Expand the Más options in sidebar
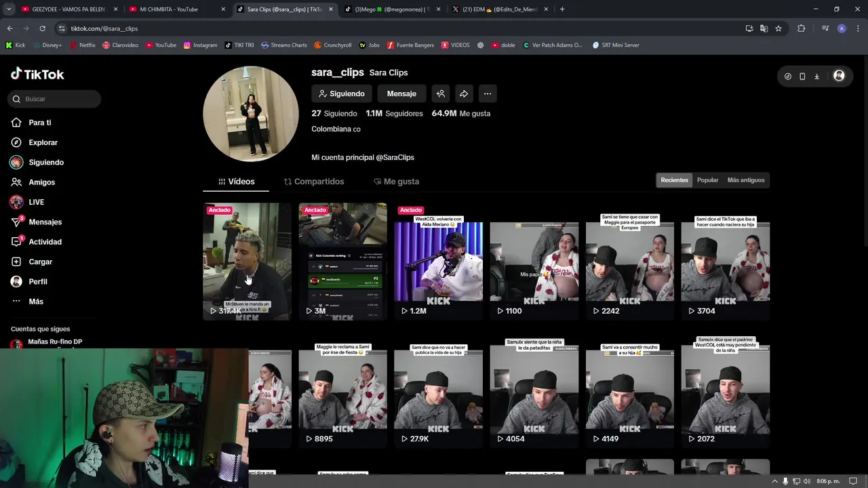 (x=35, y=302)
